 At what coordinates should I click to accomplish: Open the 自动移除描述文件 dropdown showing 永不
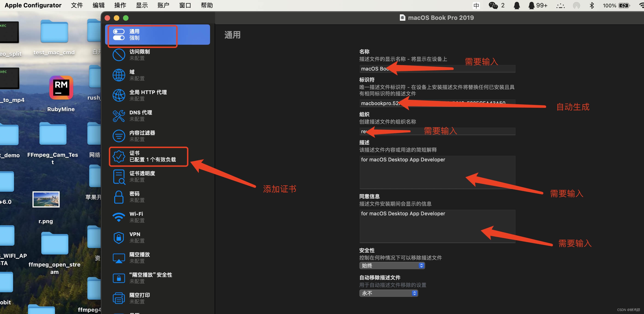[389, 293]
